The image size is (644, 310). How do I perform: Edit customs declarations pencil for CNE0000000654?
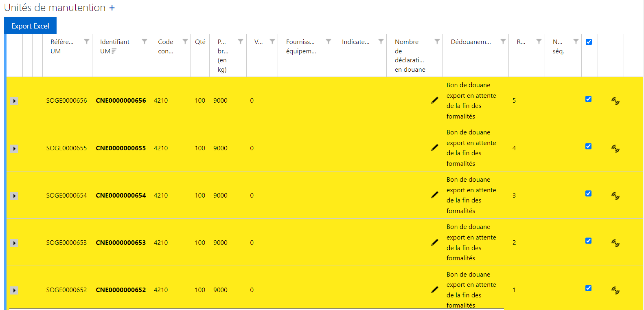(435, 195)
